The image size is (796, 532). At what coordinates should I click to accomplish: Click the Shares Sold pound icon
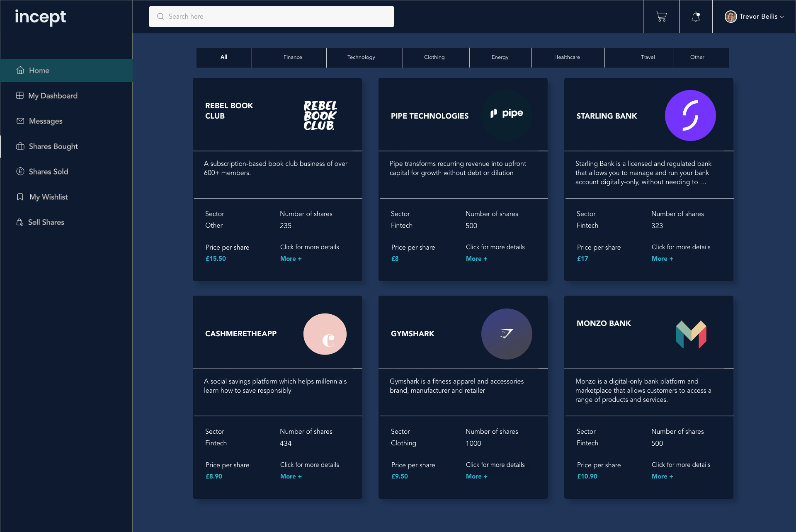click(20, 172)
